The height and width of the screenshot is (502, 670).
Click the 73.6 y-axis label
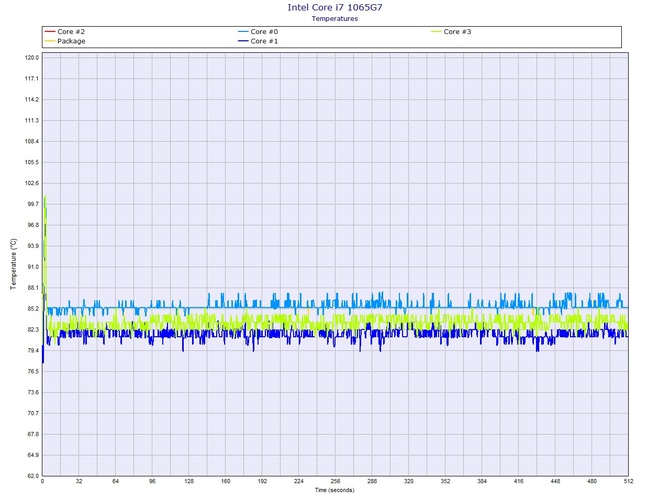(x=33, y=393)
